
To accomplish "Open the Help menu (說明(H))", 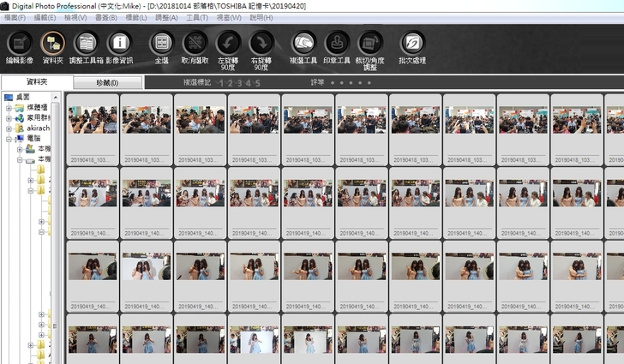I will (x=261, y=17).
